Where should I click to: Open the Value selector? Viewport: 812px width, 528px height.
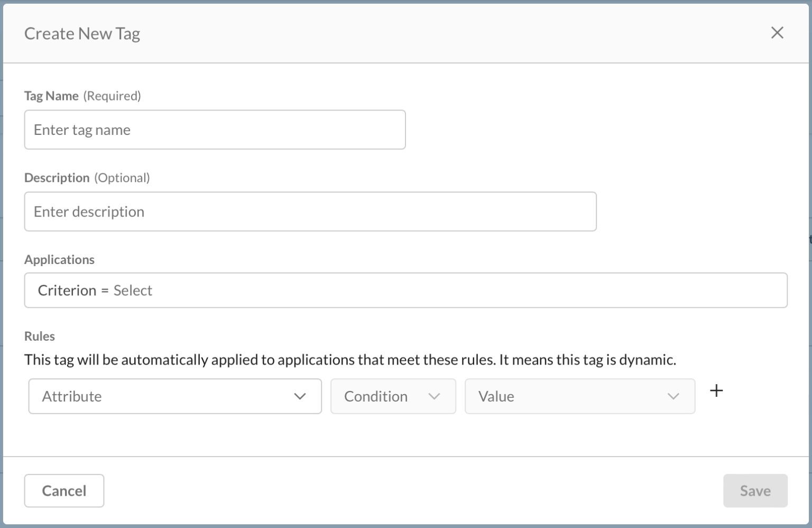click(x=579, y=396)
